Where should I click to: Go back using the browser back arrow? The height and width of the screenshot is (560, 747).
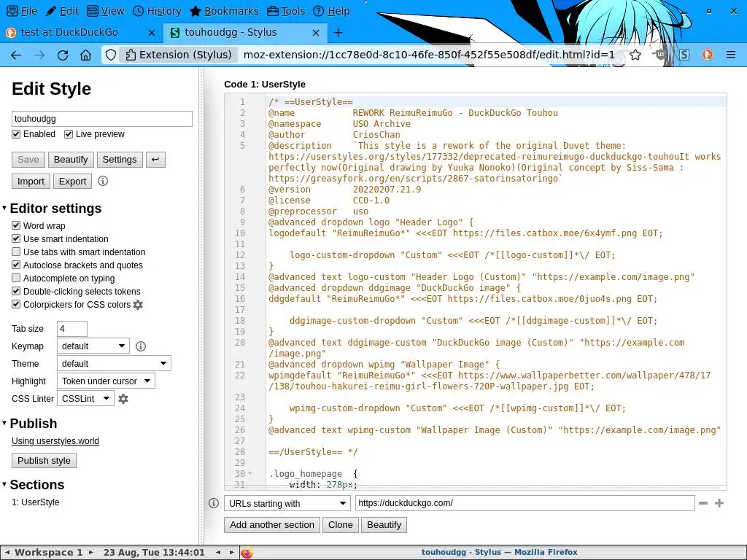[16, 55]
